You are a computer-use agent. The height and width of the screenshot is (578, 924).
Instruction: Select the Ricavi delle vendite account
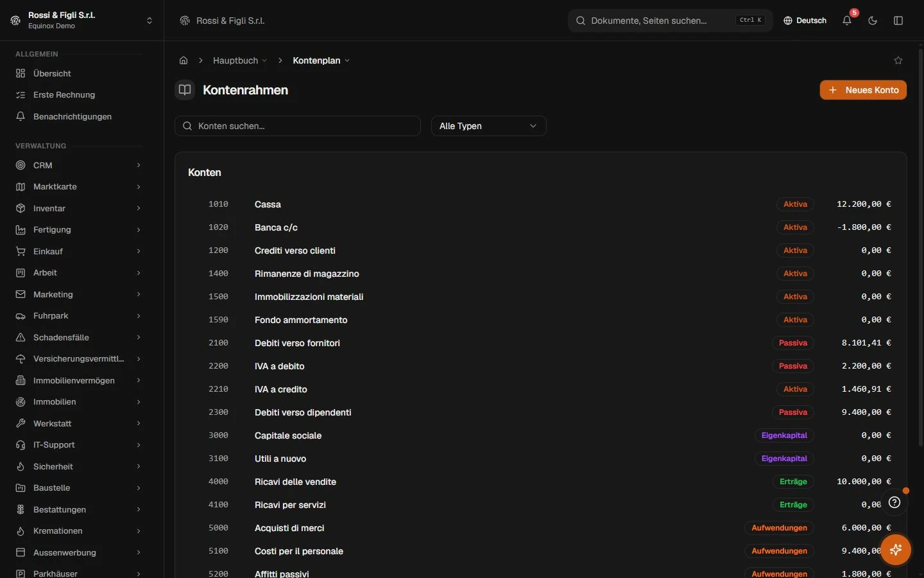540,482
